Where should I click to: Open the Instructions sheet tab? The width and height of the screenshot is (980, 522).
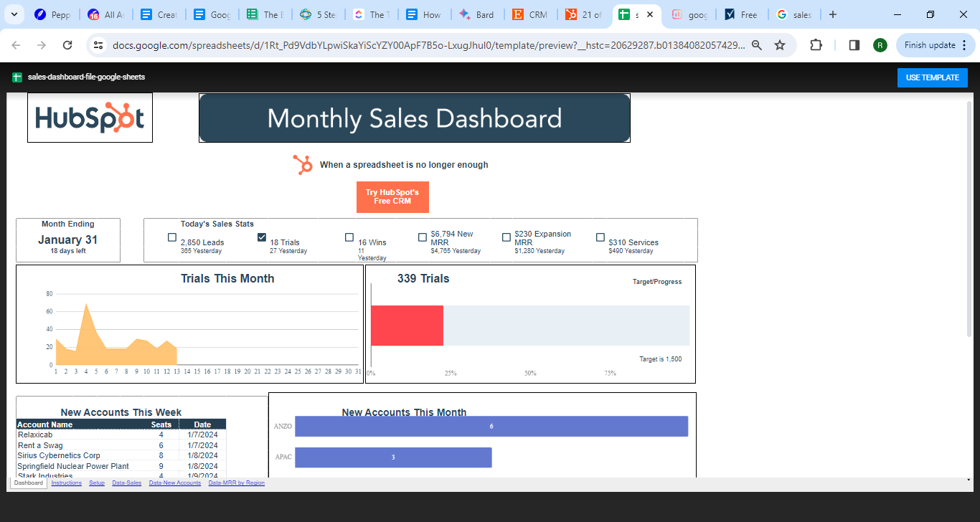[67, 483]
